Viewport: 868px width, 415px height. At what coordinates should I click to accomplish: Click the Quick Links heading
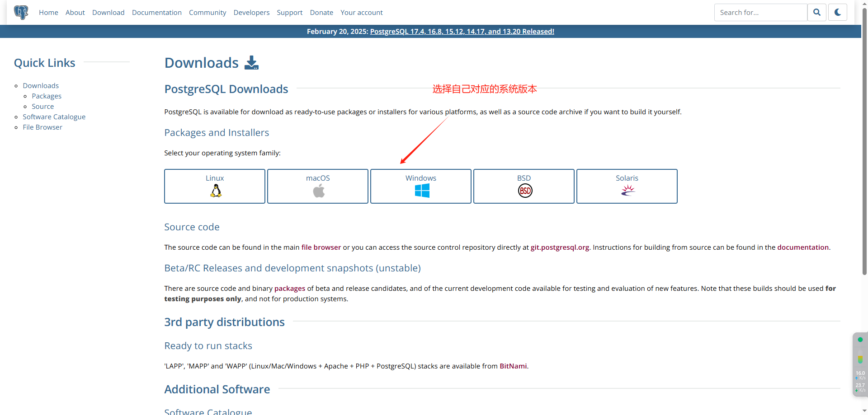pos(44,63)
